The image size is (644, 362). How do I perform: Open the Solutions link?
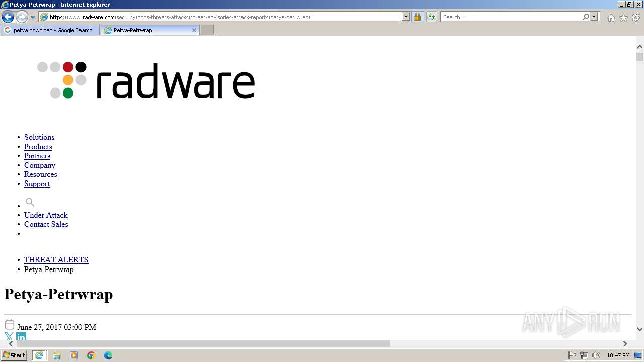(39, 137)
